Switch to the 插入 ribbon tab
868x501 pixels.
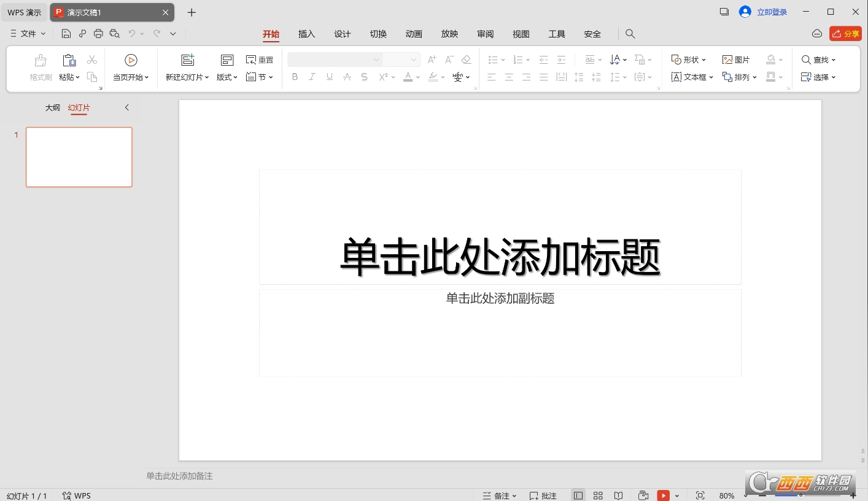click(x=307, y=34)
